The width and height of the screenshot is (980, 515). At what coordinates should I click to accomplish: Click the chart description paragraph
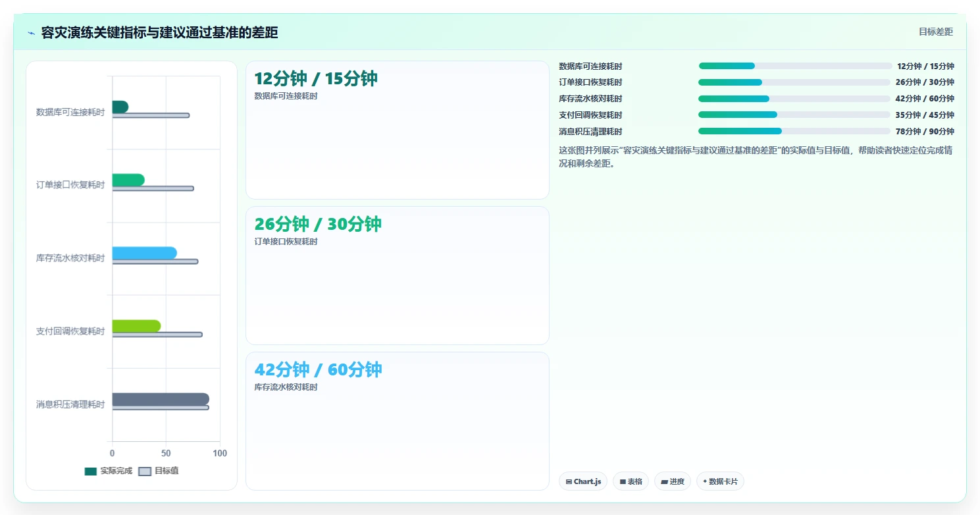[x=756, y=157]
